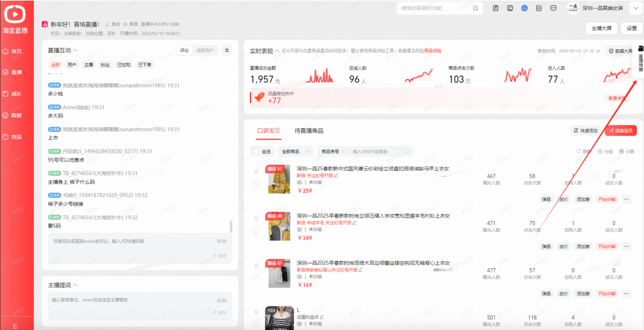Open more options for ¥259 product
The width and height of the screenshot is (644, 330).
[626, 199]
